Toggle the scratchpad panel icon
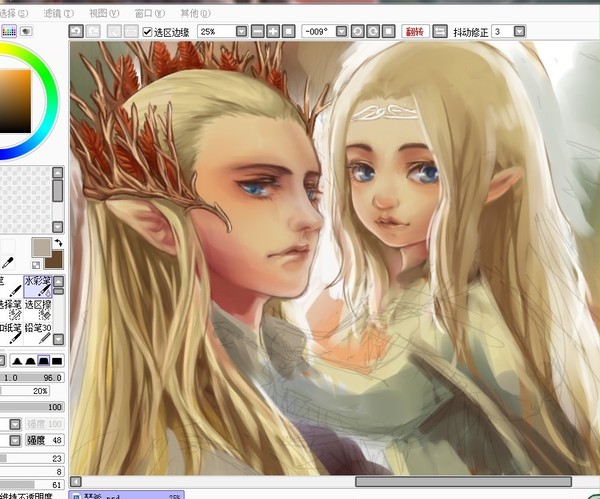This screenshot has height=499, width=600. (26, 31)
